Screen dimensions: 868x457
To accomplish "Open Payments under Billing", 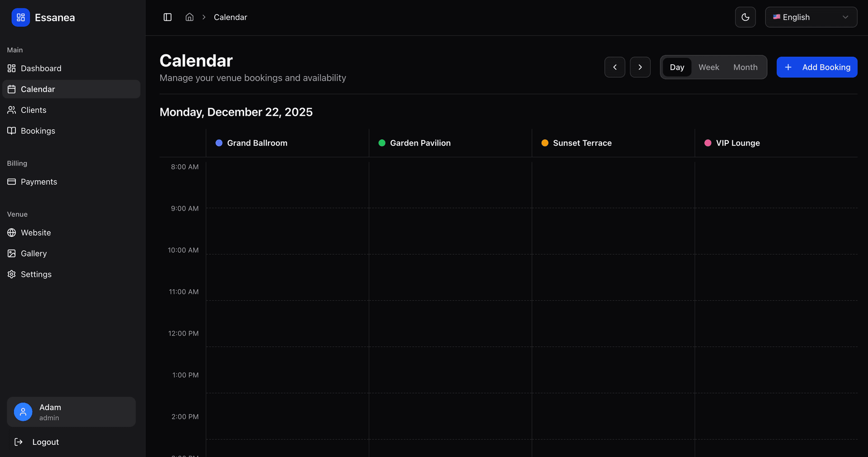I will click(x=38, y=182).
